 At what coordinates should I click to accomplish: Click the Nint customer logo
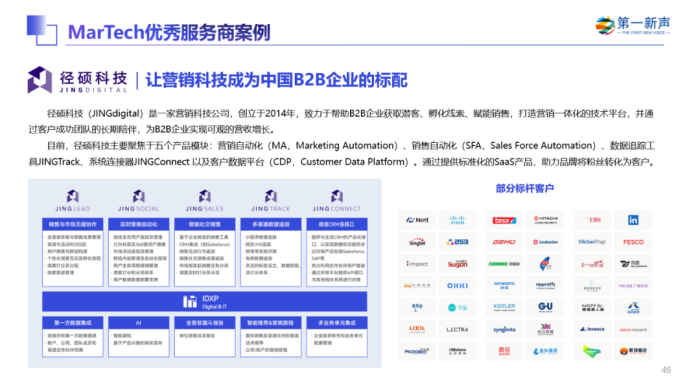[417, 220]
